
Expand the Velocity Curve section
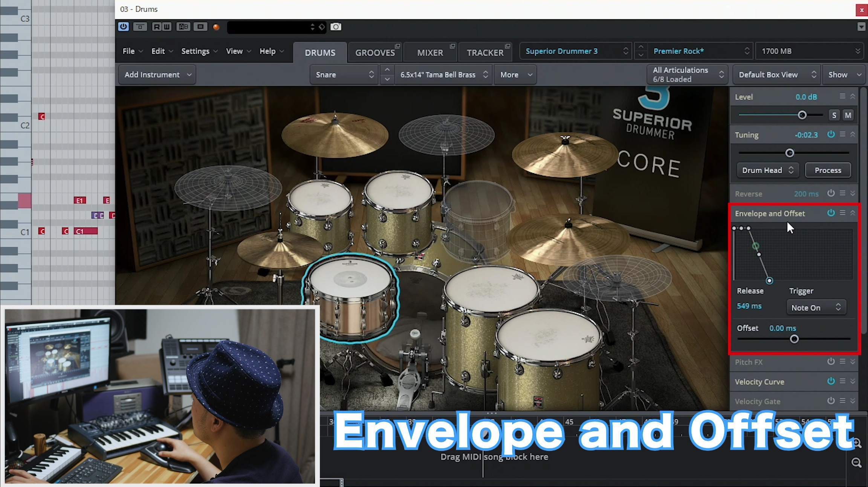point(853,381)
